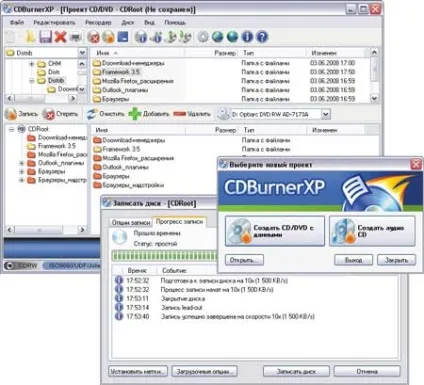Click the top file list's scroll up arrow
The height and width of the screenshot is (385, 424).
point(374,52)
